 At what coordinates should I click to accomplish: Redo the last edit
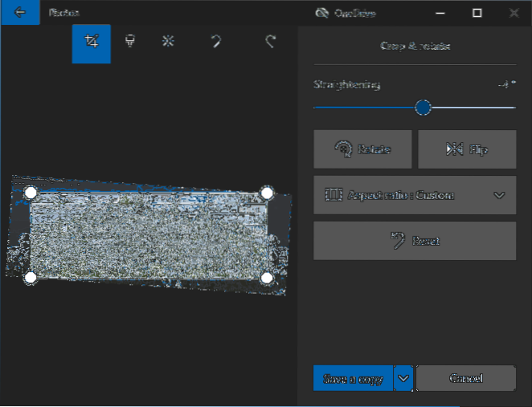tap(270, 42)
